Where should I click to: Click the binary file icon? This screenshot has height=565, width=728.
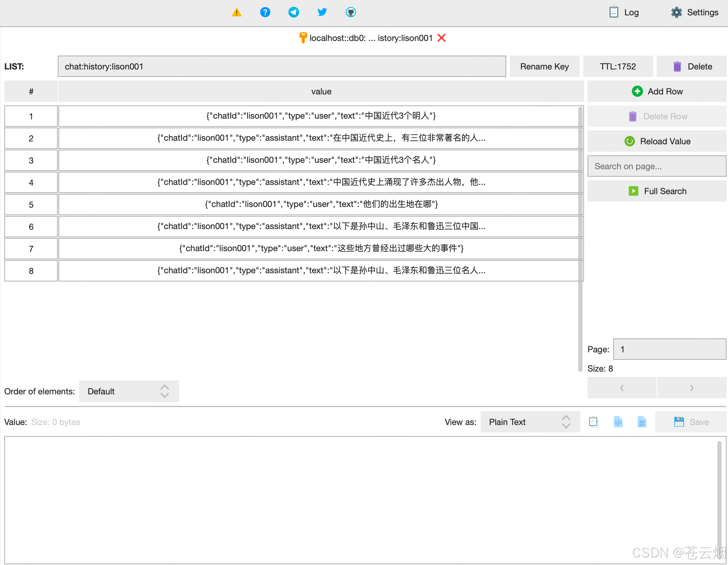click(642, 422)
